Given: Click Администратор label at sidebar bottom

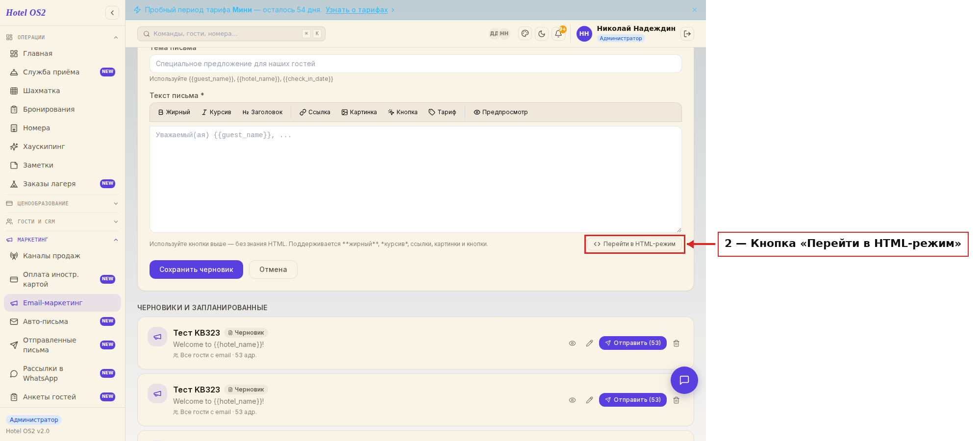Looking at the screenshot, I should pyautogui.click(x=34, y=420).
